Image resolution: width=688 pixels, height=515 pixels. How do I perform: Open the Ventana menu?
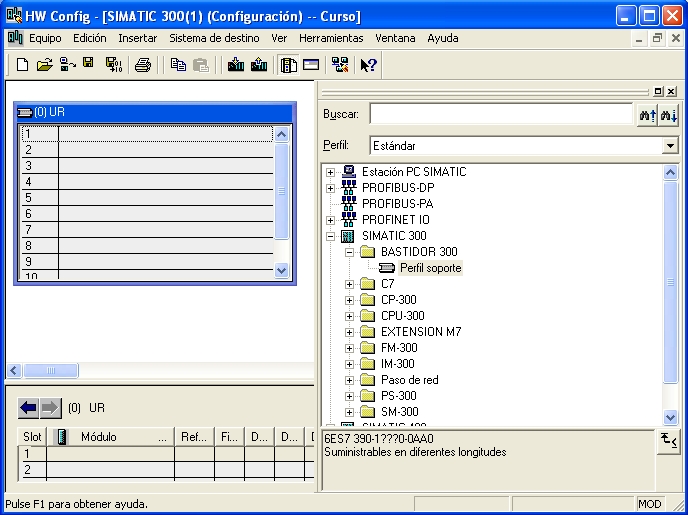point(395,38)
